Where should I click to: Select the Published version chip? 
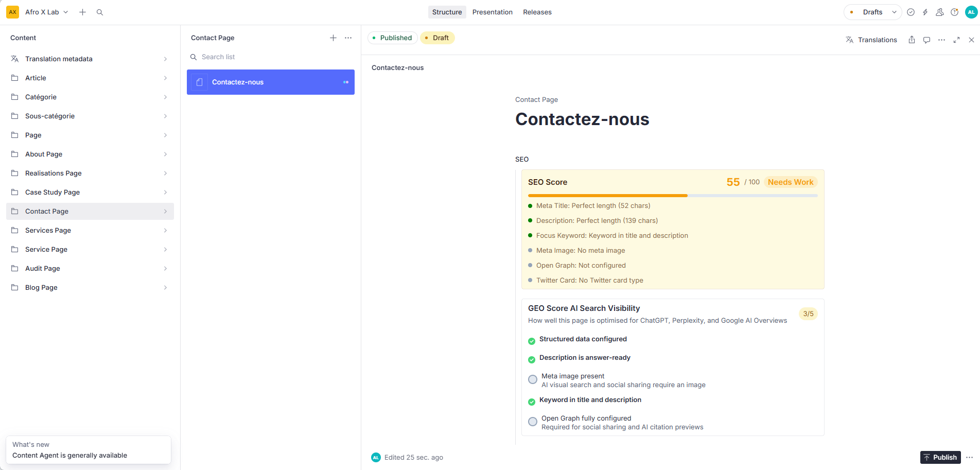(x=392, y=38)
